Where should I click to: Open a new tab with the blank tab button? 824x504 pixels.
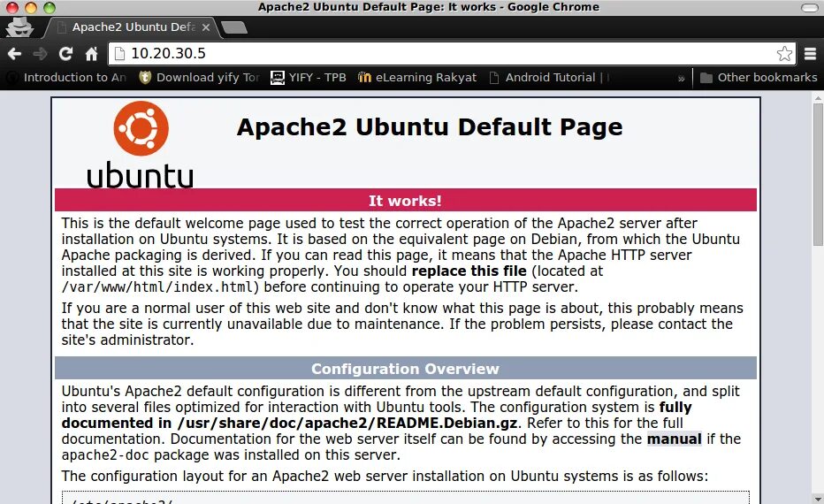pos(234,27)
